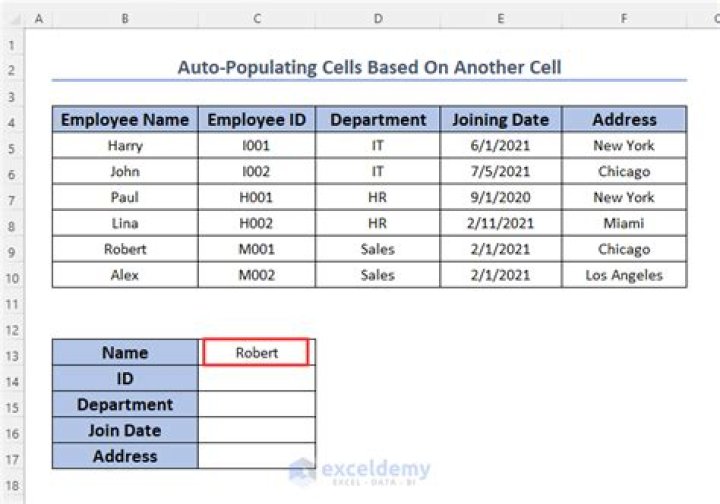Click joining date '6/1/2021'
Screen dimensions: 720x504
click(x=501, y=146)
